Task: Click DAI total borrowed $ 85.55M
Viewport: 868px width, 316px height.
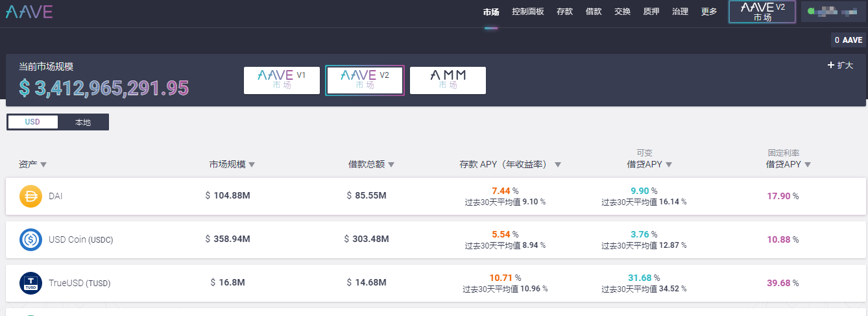Action: pos(367,195)
